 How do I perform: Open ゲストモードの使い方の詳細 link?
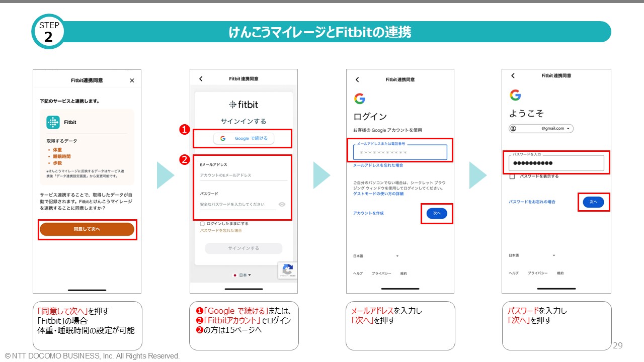point(378,194)
